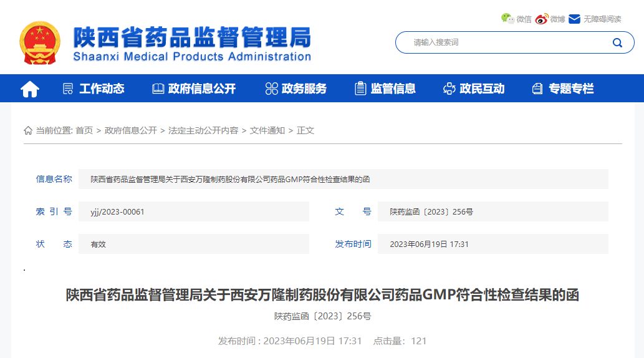Click the 发布时间 label in the table
Image resolution: width=644 pixels, height=358 pixels.
(x=353, y=244)
